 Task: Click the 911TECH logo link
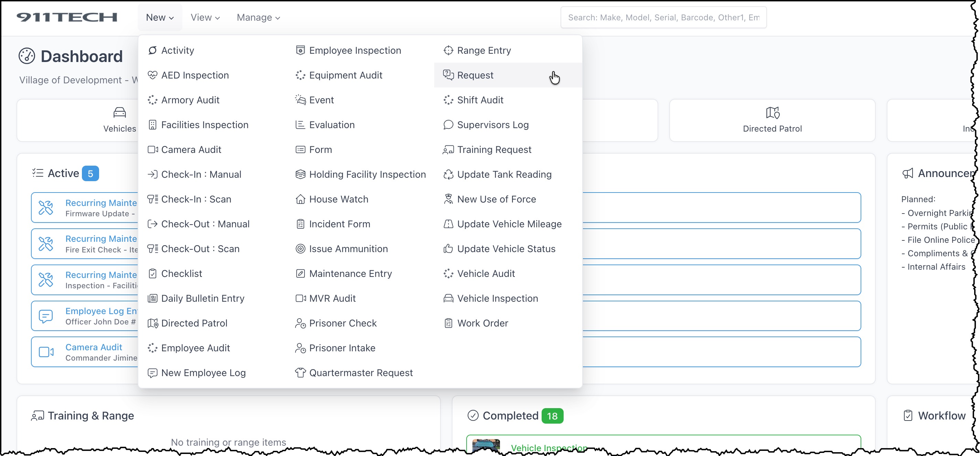[x=66, y=18]
